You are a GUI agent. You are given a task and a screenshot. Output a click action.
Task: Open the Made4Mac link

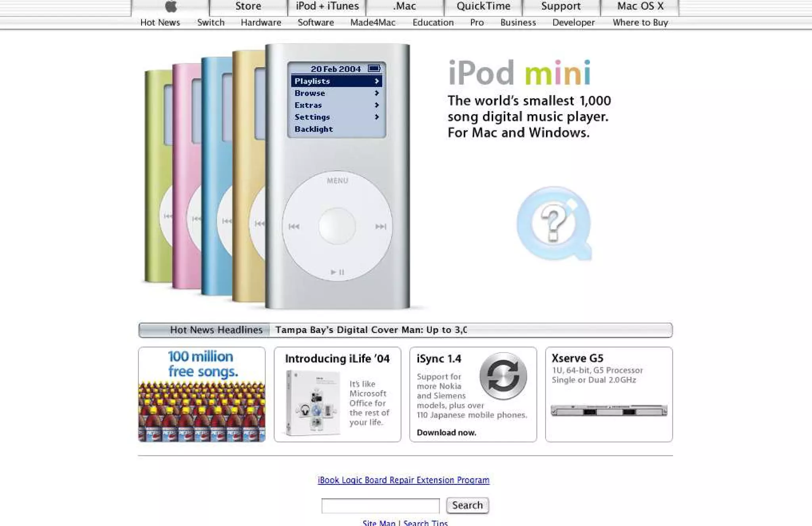(373, 23)
